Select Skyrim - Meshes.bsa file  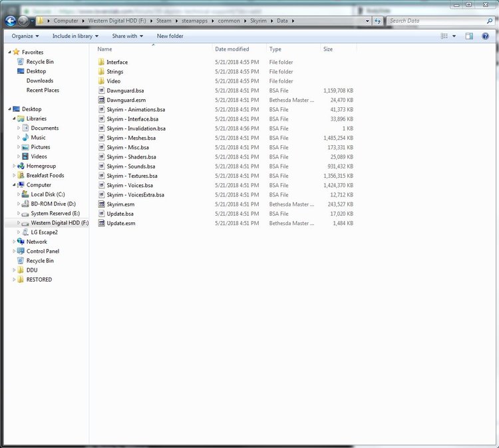coord(131,138)
